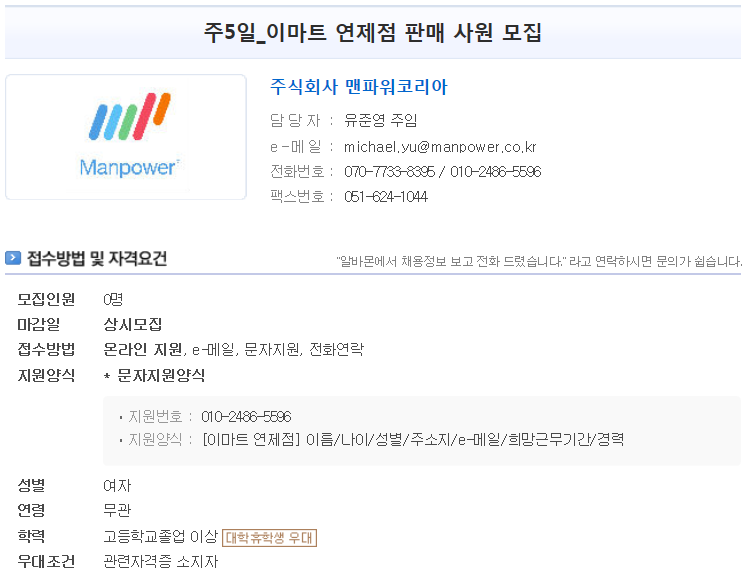Click the email michael.yu@manpower.co.kr
This screenshot has width=748, height=581.
[x=440, y=147]
